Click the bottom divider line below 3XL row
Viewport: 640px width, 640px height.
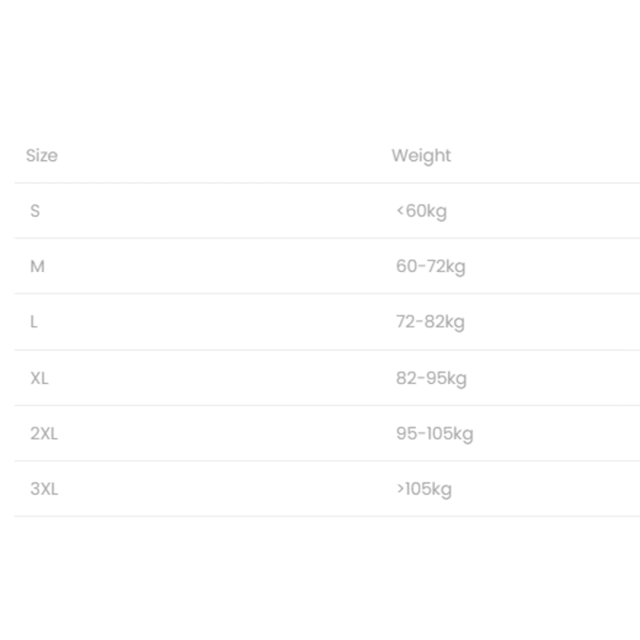pyautogui.click(x=320, y=516)
